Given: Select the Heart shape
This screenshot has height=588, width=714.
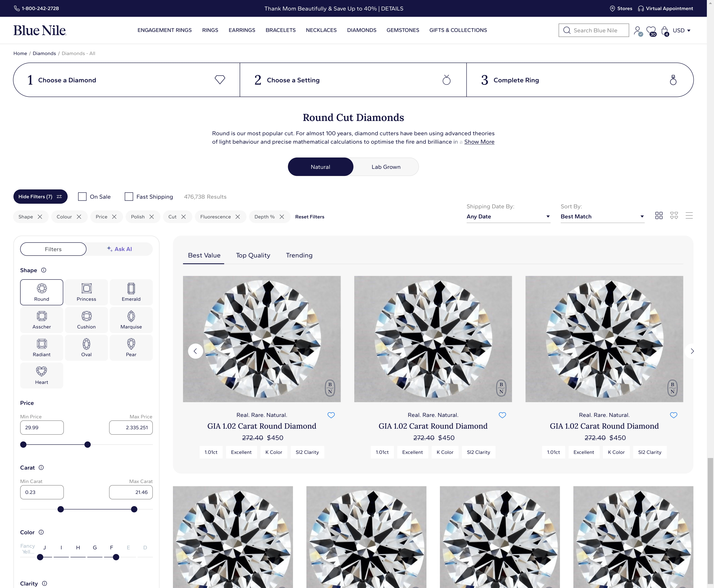Looking at the screenshot, I should coord(42,375).
